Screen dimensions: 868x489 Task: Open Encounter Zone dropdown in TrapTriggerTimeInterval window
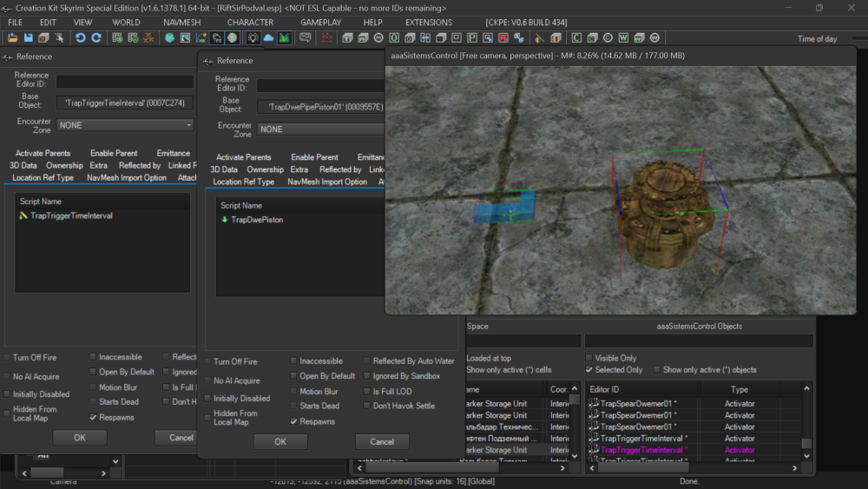click(124, 125)
